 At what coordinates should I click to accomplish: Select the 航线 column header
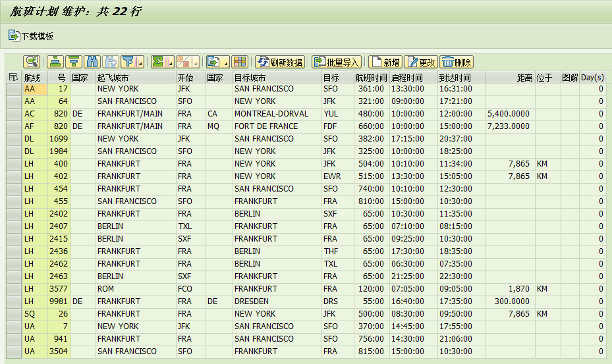pos(35,77)
